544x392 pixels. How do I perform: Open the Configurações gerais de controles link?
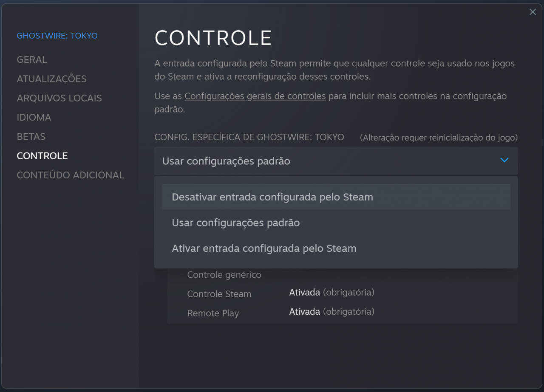[x=255, y=96]
